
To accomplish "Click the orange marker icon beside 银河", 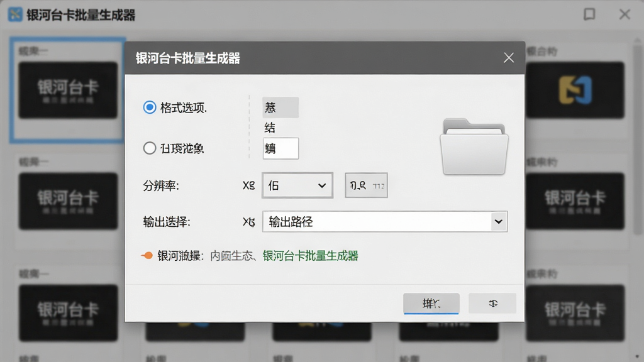I will coord(147,256).
